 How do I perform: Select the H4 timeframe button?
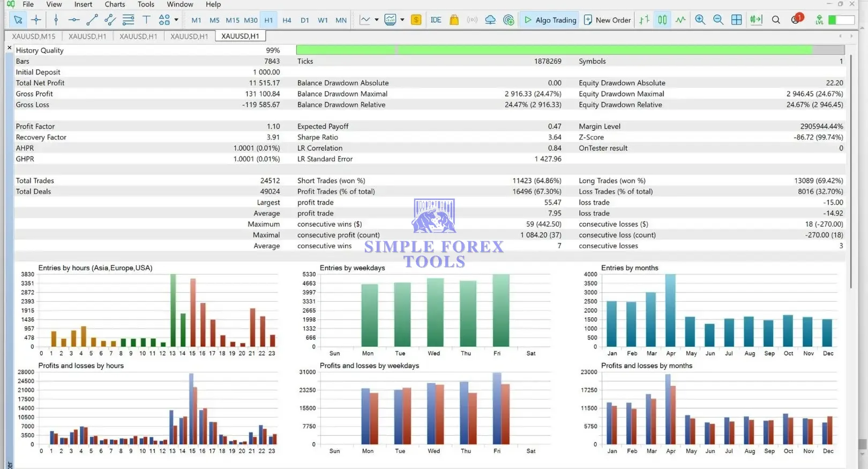coord(287,20)
